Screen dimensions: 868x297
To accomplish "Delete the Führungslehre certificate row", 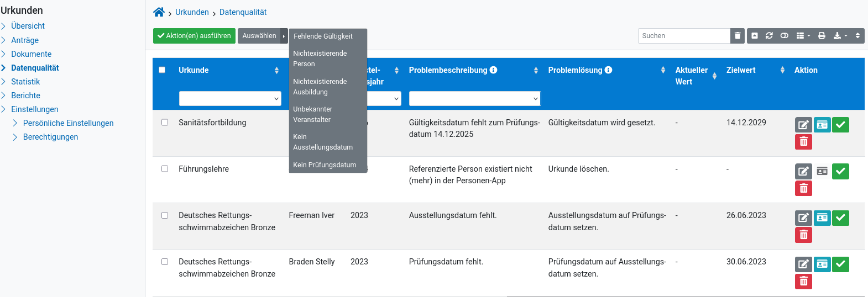I will (x=803, y=189).
